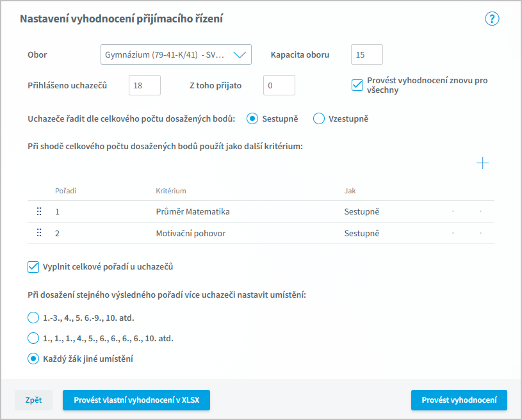Select the Sestupně sorting radio button
This screenshot has width=522, height=420.
[252, 119]
